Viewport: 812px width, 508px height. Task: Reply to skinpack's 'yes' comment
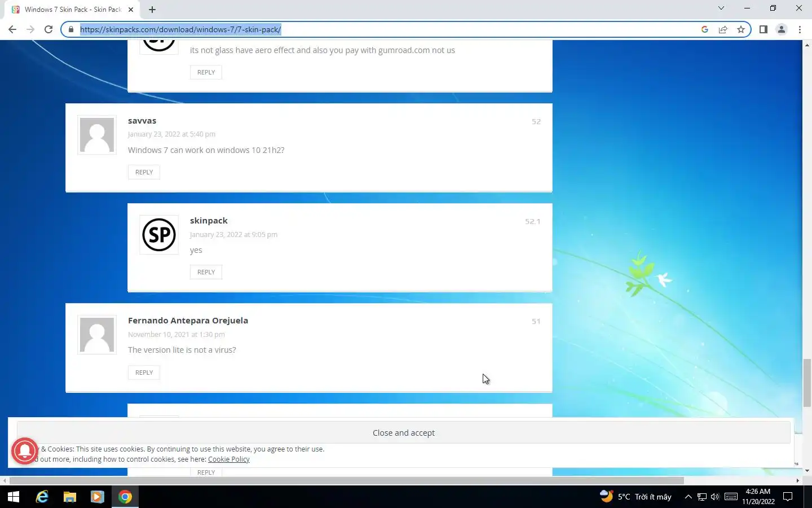click(206, 272)
